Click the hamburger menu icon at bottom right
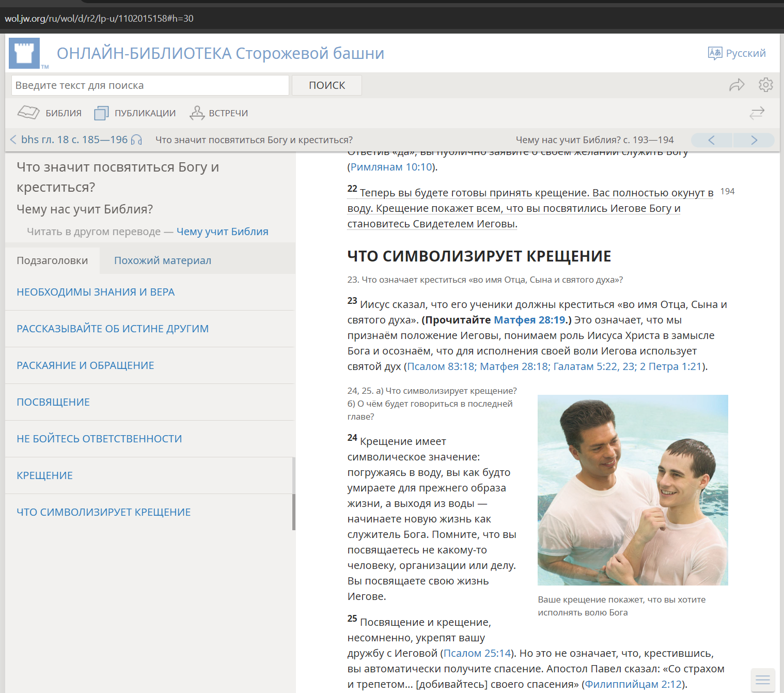The height and width of the screenshot is (693, 784). tap(763, 680)
